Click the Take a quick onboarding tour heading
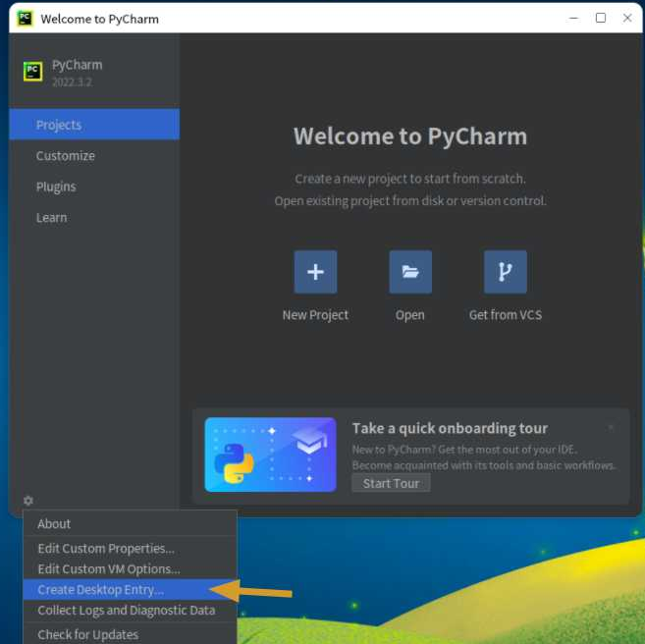This screenshot has height=644, width=645. [450, 428]
